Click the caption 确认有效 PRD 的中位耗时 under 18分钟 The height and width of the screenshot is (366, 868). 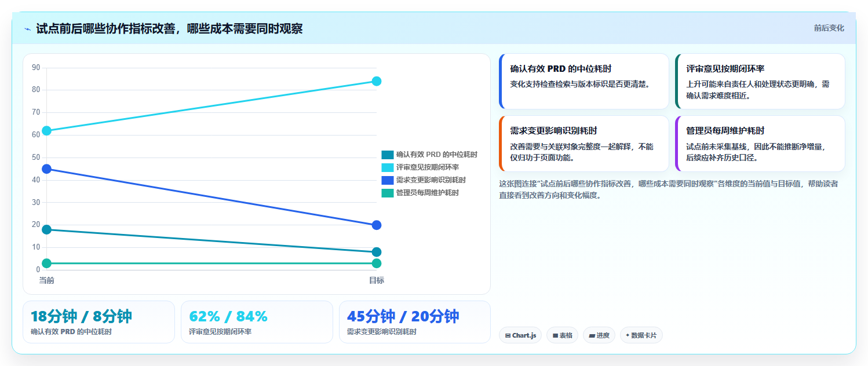click(x=71, y=332)
